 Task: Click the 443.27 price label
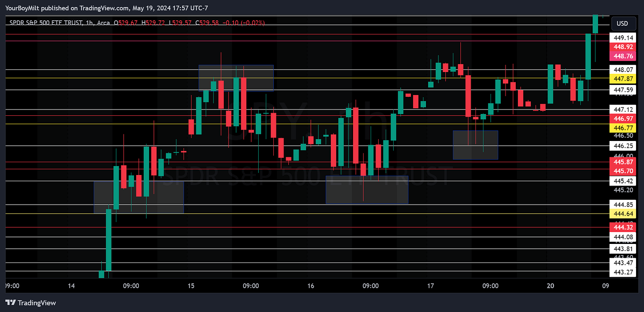622,272
